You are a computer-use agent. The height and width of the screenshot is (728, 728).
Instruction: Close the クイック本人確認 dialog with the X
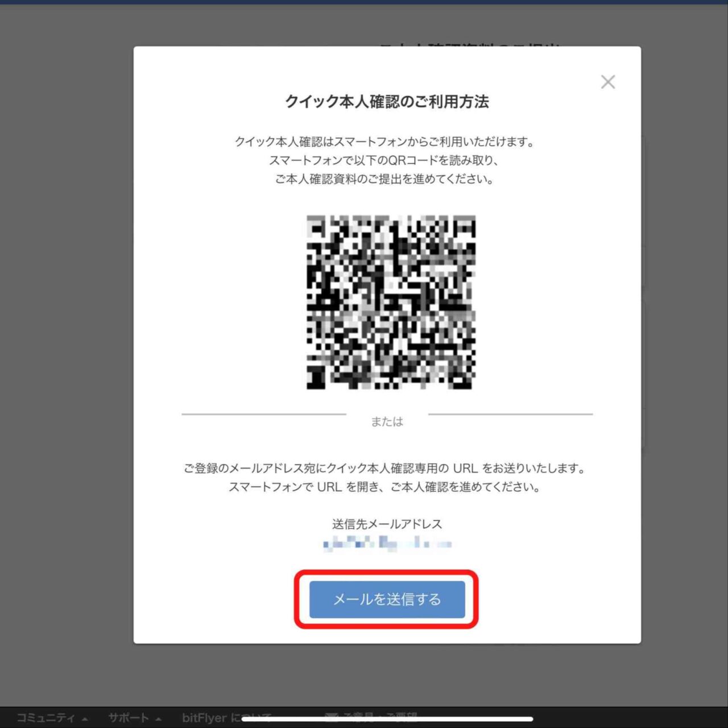coord(608,82)
